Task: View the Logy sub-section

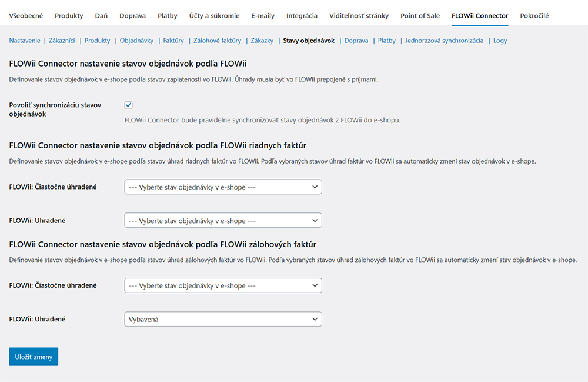Action: click(x=500, y=41)
